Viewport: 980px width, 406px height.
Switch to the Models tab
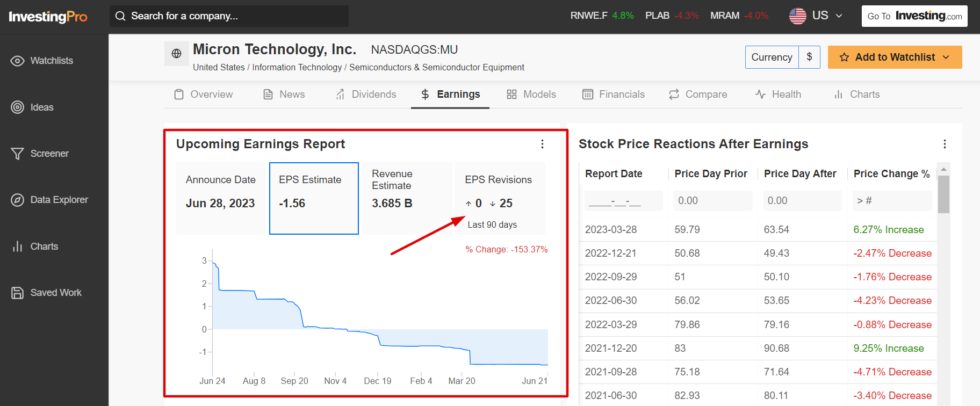tap(531, 95)
